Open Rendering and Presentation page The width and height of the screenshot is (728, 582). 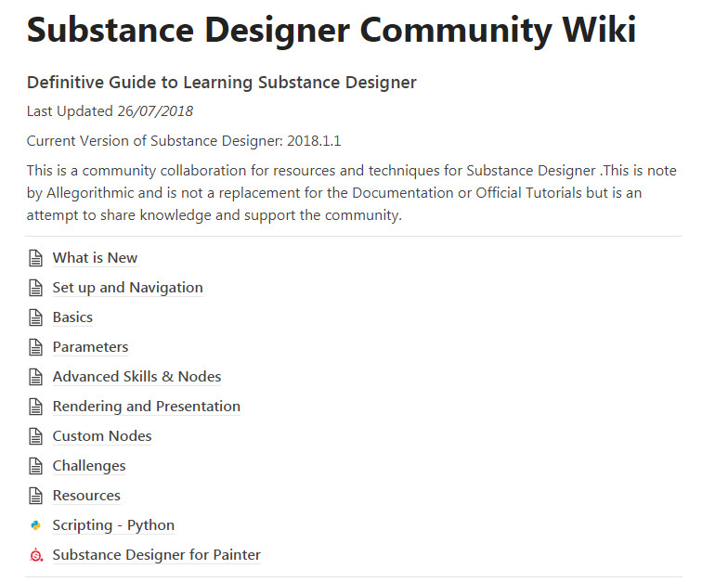147,407
